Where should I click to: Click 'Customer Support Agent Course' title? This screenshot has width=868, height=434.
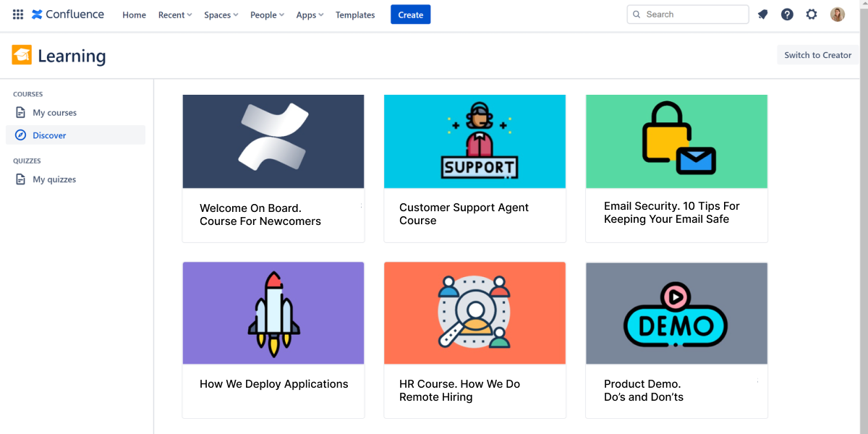coord(464,214)
